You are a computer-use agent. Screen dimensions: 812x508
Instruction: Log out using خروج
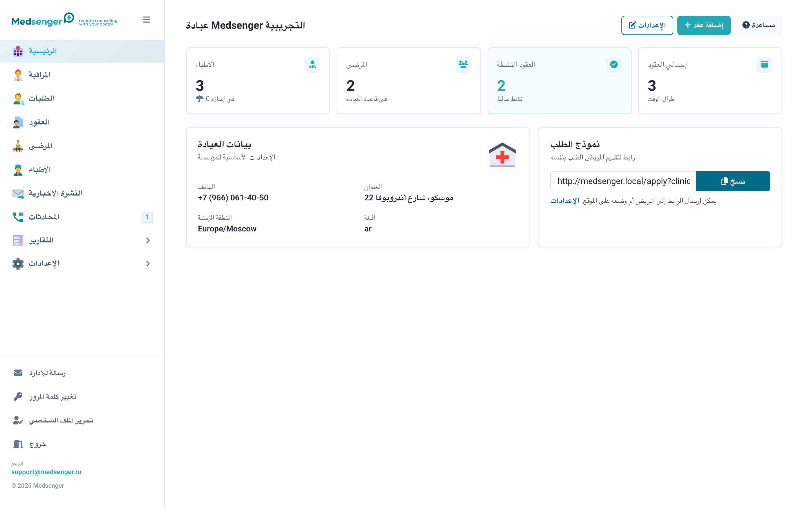(x=82, y=444)
